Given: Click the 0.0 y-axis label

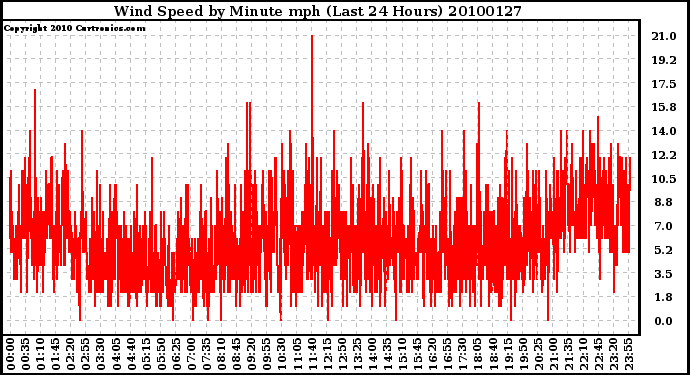Looking at the screenshot, I should click(664, 321).
